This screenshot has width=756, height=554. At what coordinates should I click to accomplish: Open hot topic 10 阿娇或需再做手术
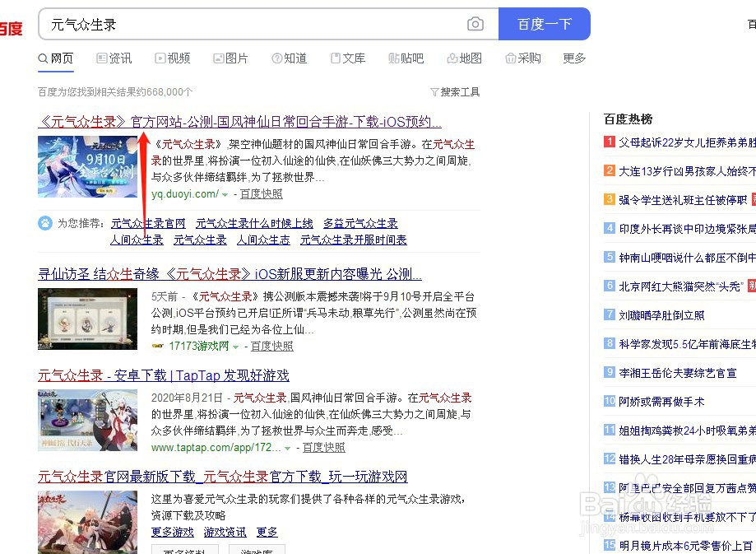[x=661, y=402]
